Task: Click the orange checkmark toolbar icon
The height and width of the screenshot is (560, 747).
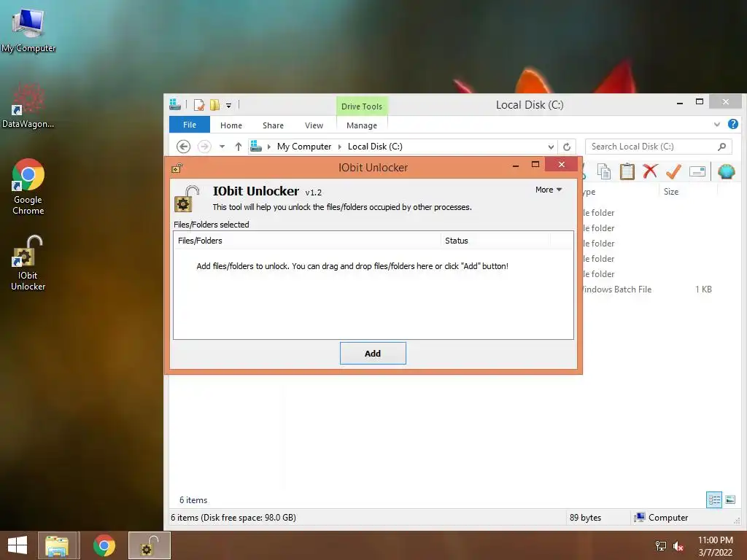Action: click(x=673, y=171)
